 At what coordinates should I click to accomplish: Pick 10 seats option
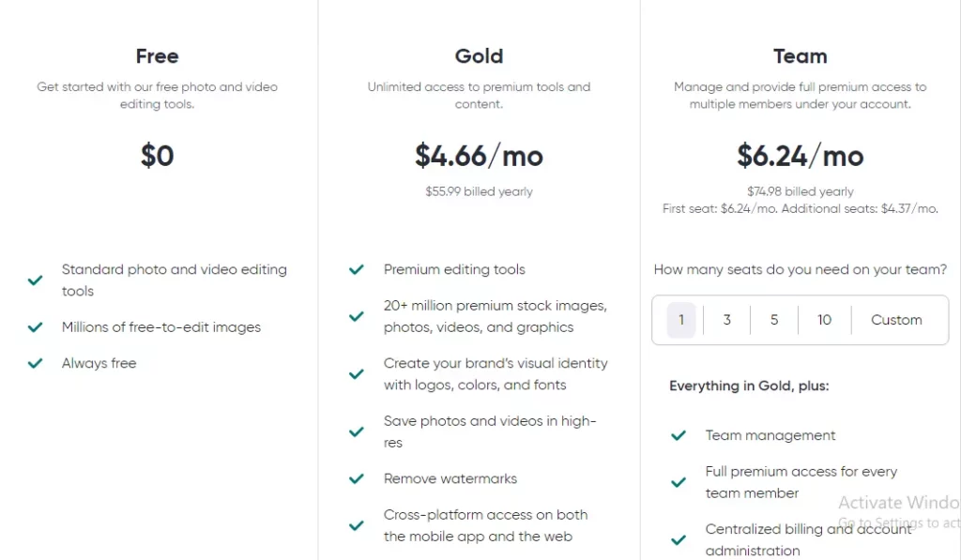(x=824, y=320)
